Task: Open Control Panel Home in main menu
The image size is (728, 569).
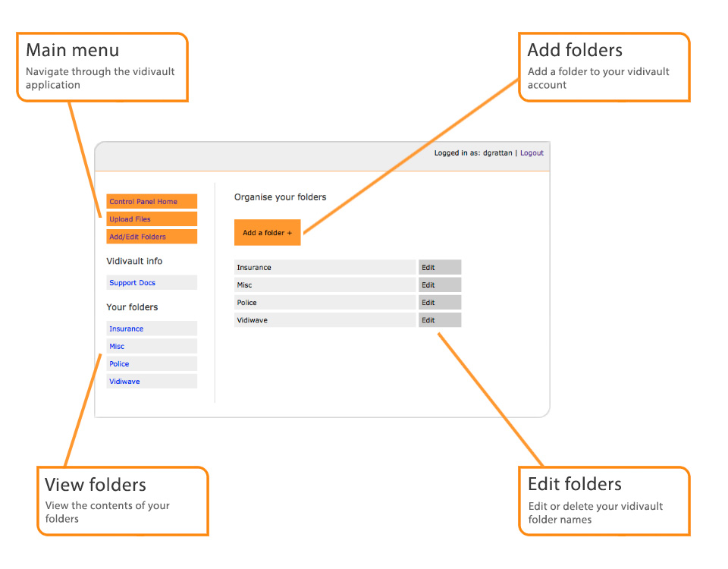Action: (x=143, y=202)
